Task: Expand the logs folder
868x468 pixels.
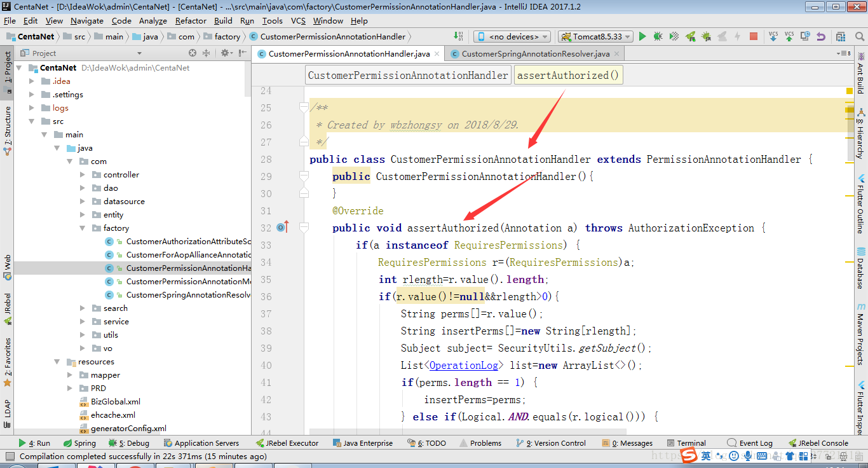Action: [32, 107]
